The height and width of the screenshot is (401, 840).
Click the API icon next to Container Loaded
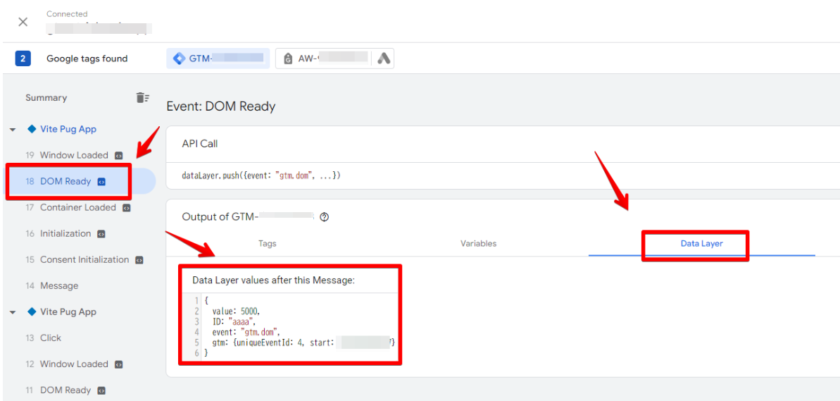coord(126,208)
